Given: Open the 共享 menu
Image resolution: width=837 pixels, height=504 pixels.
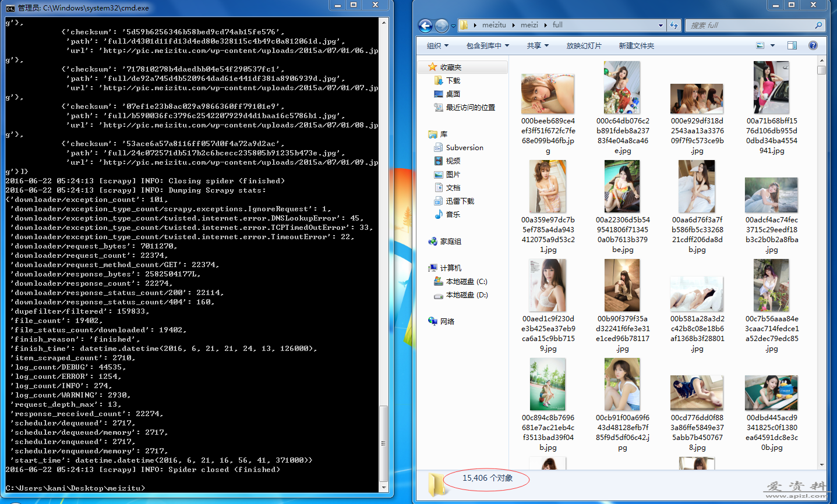Looking at the screenshot, I should point(538,45).
